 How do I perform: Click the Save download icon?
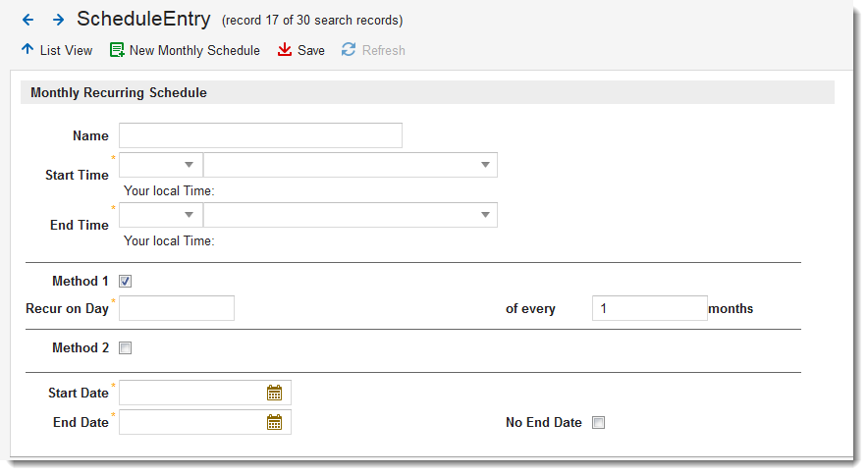pos(285,50)
